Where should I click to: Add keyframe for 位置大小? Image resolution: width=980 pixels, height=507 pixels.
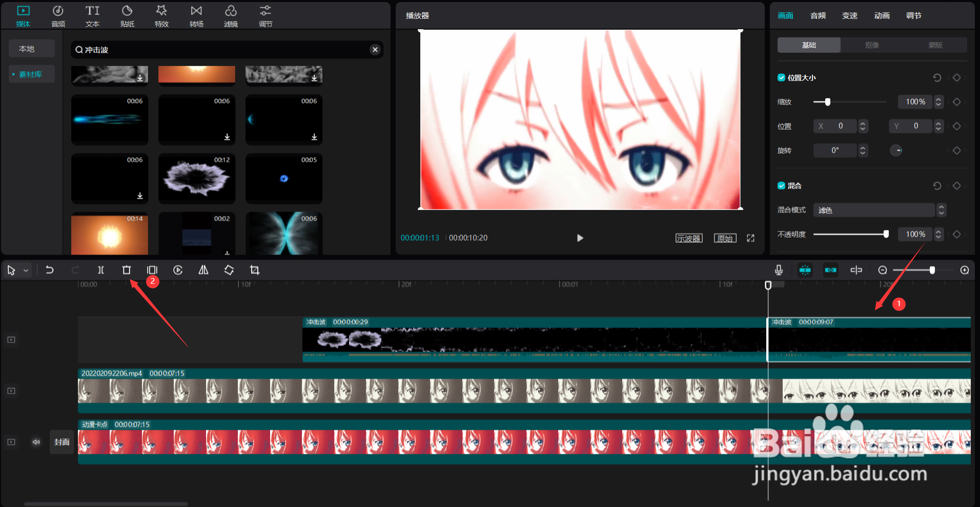956,78
